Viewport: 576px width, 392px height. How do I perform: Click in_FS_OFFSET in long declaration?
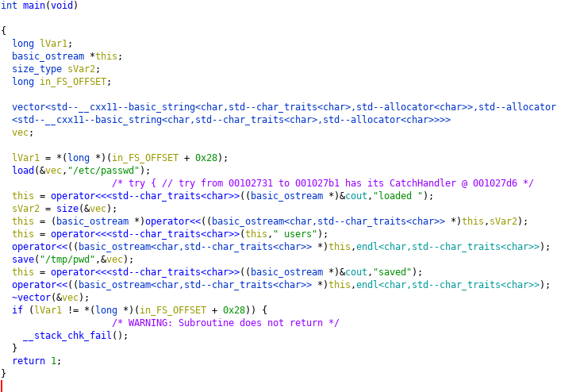click(x=73, y=82)
